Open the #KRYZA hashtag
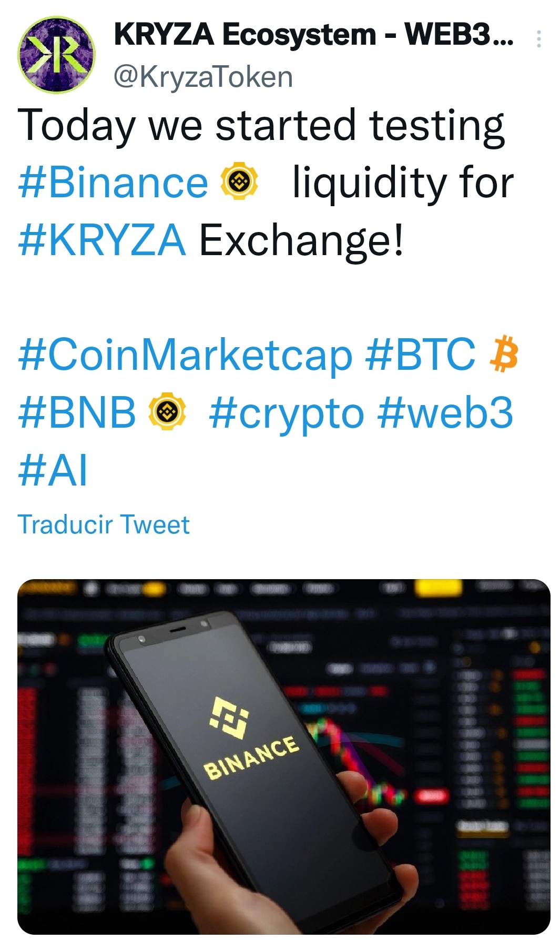 [102, 240]
